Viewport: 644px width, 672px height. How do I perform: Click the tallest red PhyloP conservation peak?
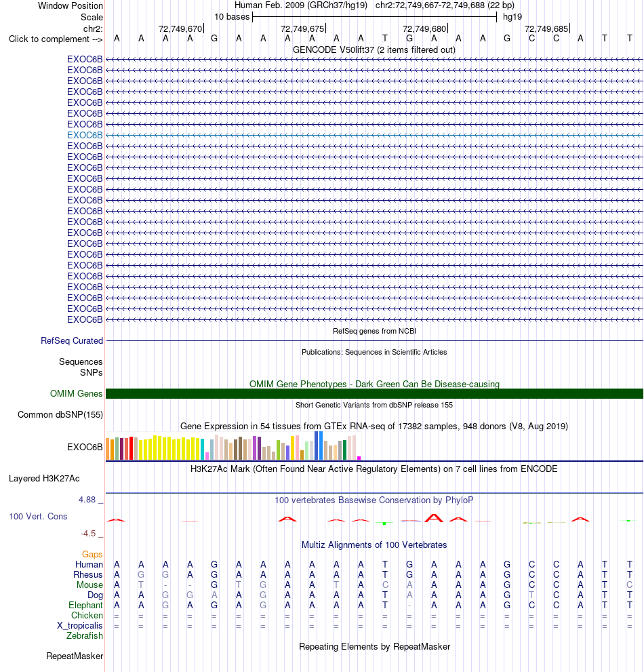tap(434, 517)
